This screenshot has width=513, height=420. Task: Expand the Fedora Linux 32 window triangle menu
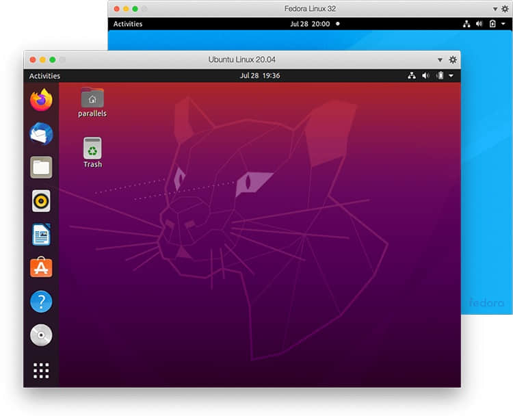[495, 9]
